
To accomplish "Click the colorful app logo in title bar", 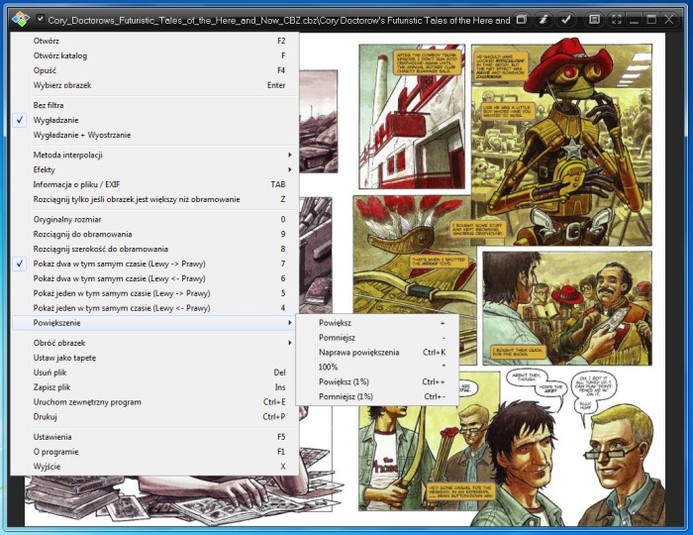I will click(20, 19).
